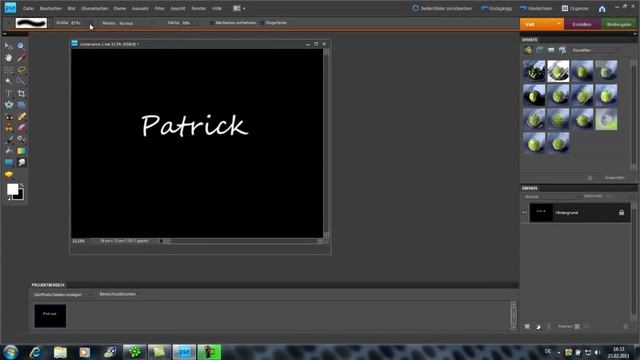Select the first effect thumbnail in Effects
This screenshot has height=360, width=640.
(534, 71)
